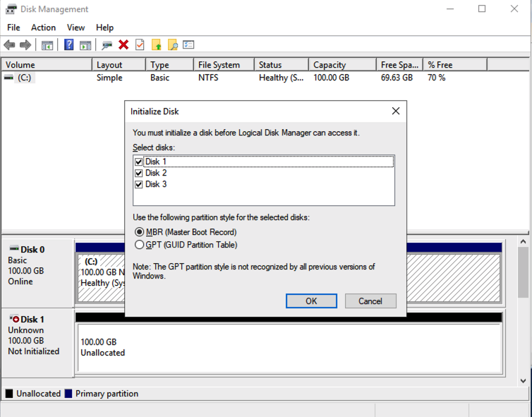Viewport: 532px width, 417px height.
Task: Select Disk 1 100.00 GB Unallocated region
Action: (290, 347)
